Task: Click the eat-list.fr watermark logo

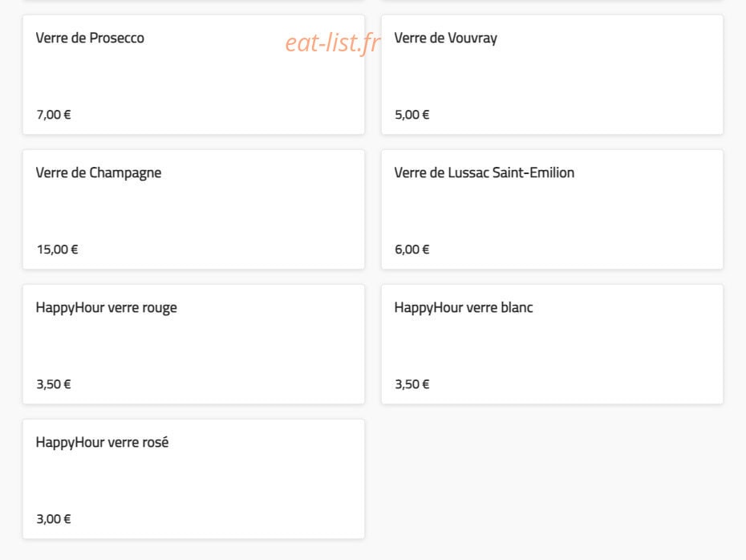Action: pos(333,43)
